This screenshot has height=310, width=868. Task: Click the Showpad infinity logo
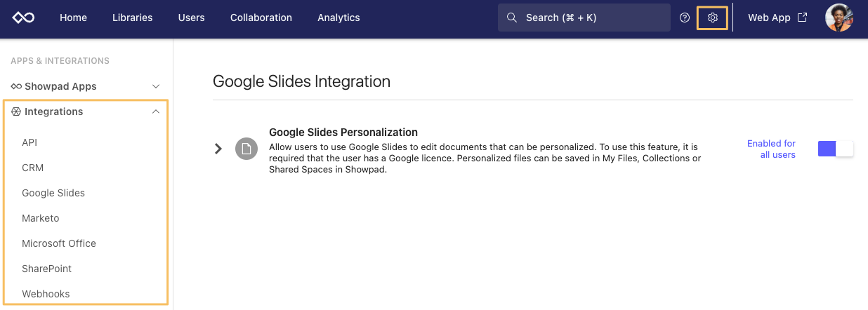pos(24,18)
